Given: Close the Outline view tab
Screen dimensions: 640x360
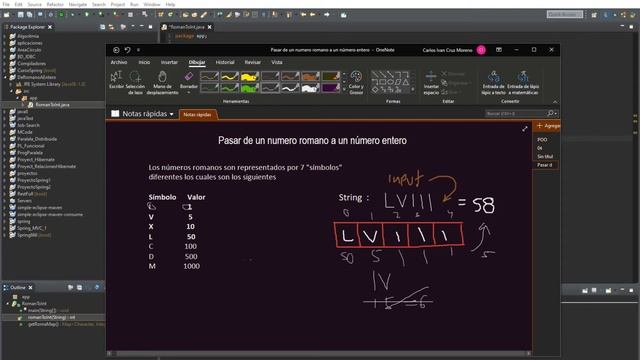Looking at the screenshot, I should tap(30, 287).
